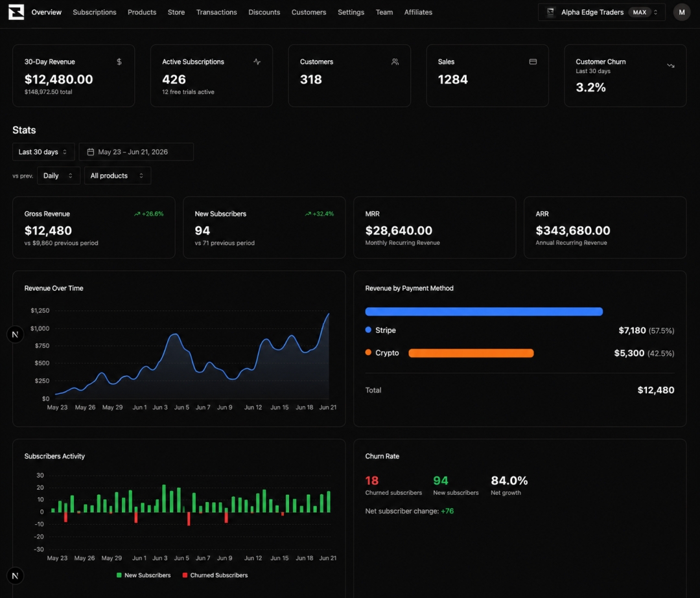Click the Total $12,480 payment amount
This screenshot has width=700, height=598.
(x=656, y=390)
